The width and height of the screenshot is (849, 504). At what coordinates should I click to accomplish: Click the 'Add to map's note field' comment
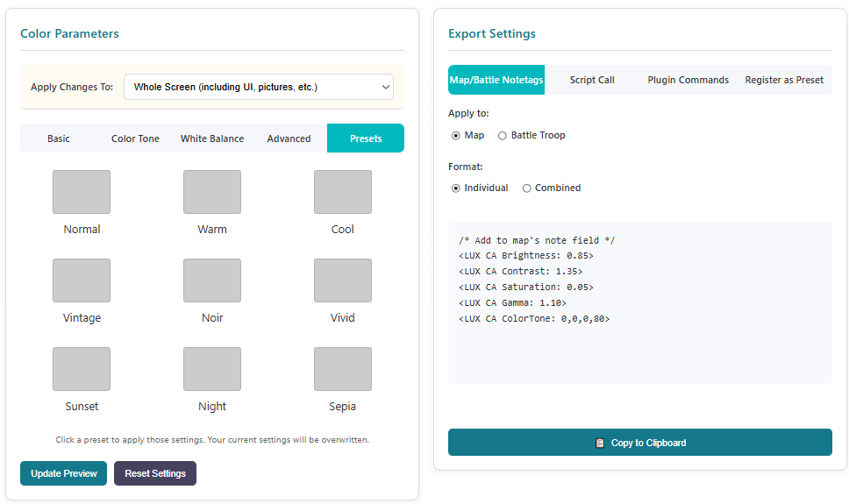537,240
